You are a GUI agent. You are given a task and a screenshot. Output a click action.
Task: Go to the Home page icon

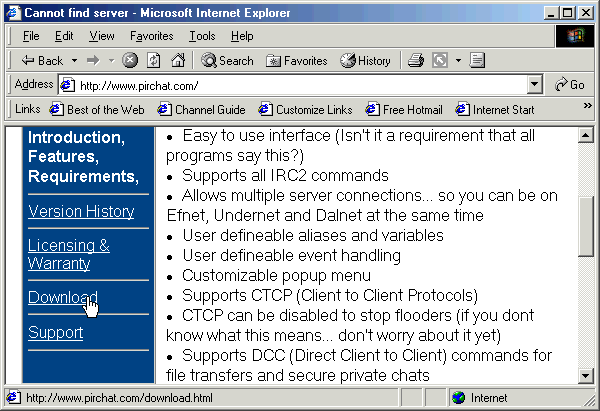pyautogui.click(x=178, y=60)
